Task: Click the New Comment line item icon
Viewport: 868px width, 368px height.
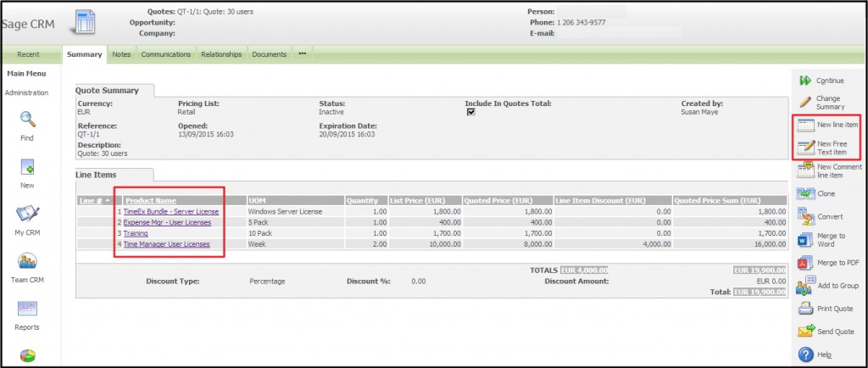Action: coord(805,170)
